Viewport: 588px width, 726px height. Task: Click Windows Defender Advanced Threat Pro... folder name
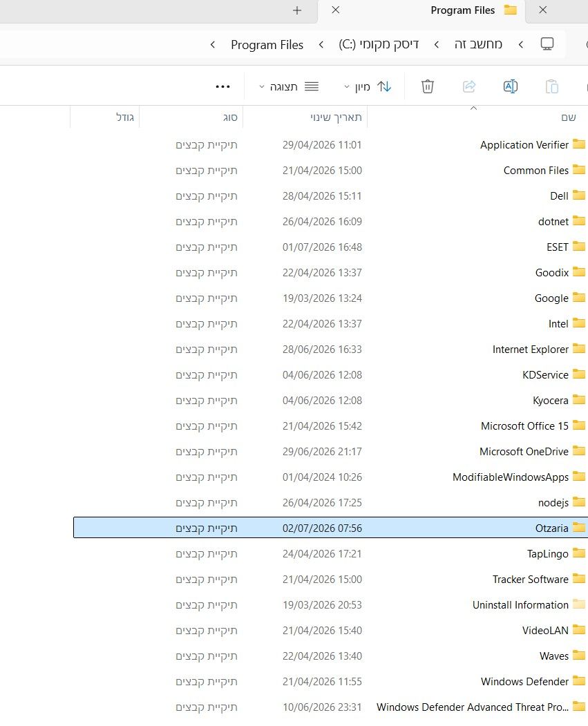tap(472, 707)
